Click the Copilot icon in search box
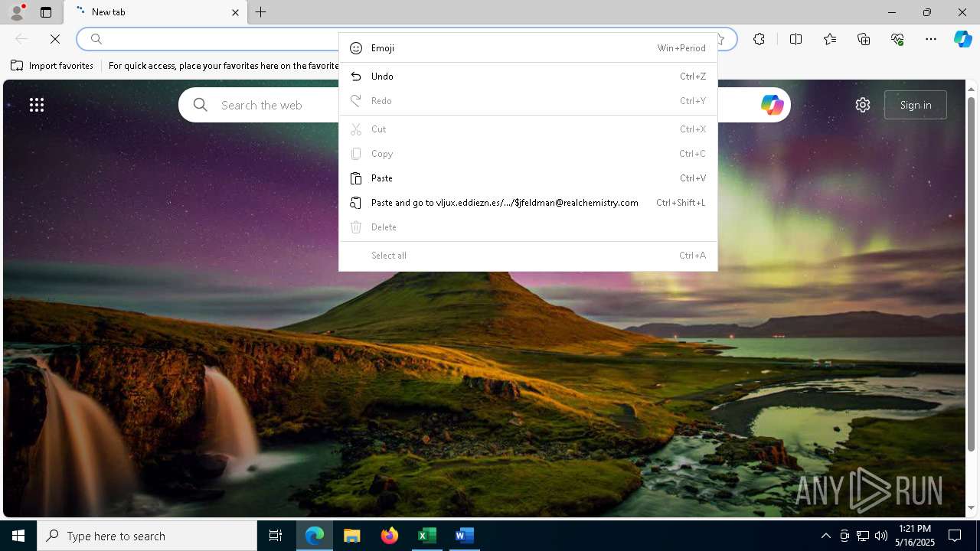This screenshot has width=980, height=551. pos(772,105)
